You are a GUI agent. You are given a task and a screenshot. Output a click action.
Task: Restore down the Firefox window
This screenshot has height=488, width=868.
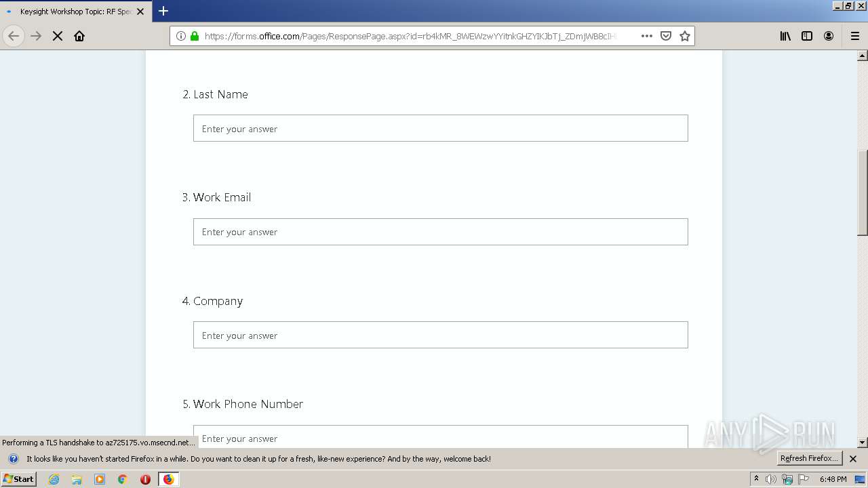(x=848, y=5)
